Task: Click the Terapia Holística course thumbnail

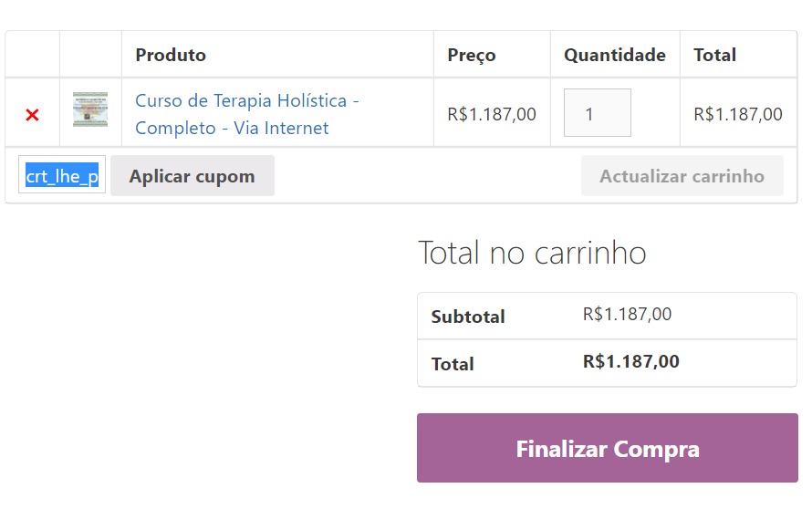Action: [x=90, y=109]
